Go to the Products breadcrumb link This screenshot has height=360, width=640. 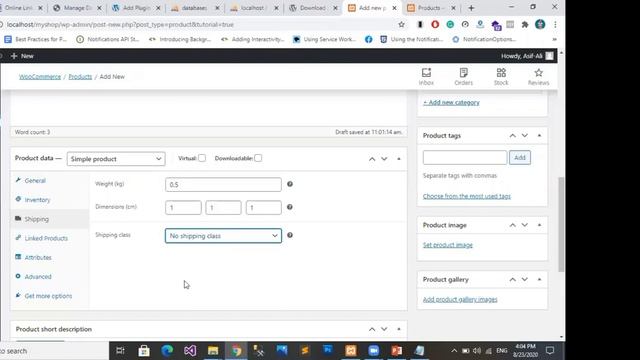coord(80,77)
